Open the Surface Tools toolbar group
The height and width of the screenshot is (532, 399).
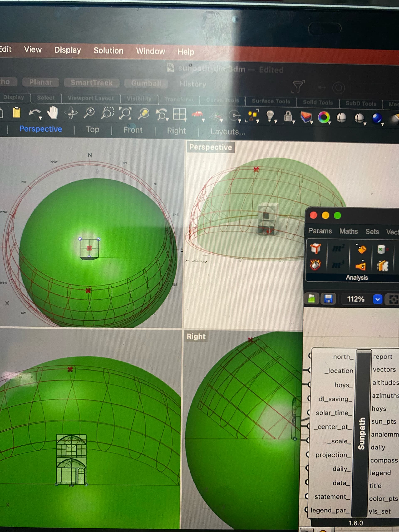[271, 101]
